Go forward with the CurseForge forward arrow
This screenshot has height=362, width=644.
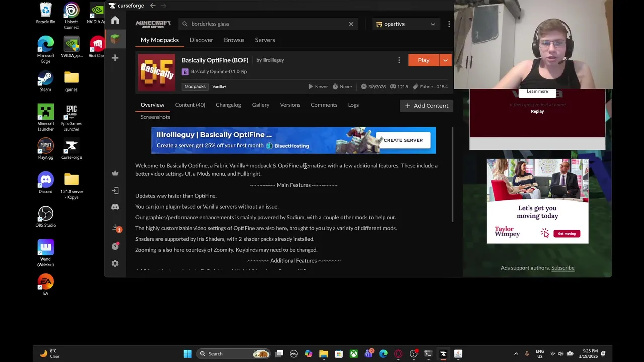pos(164,6)
